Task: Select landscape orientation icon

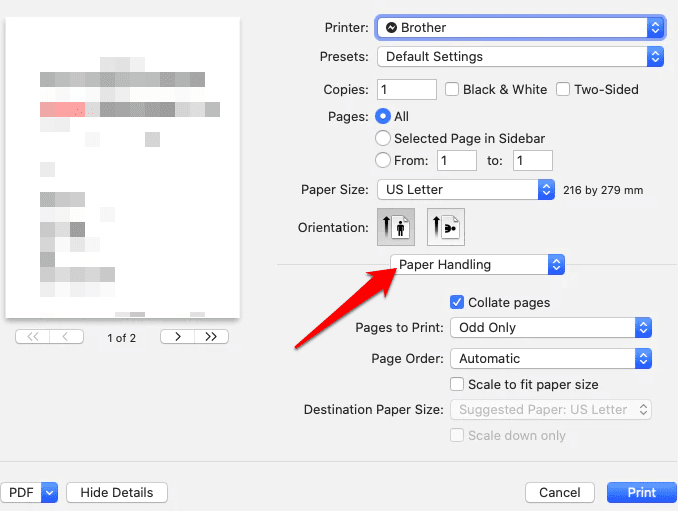Action: (446, 228)
